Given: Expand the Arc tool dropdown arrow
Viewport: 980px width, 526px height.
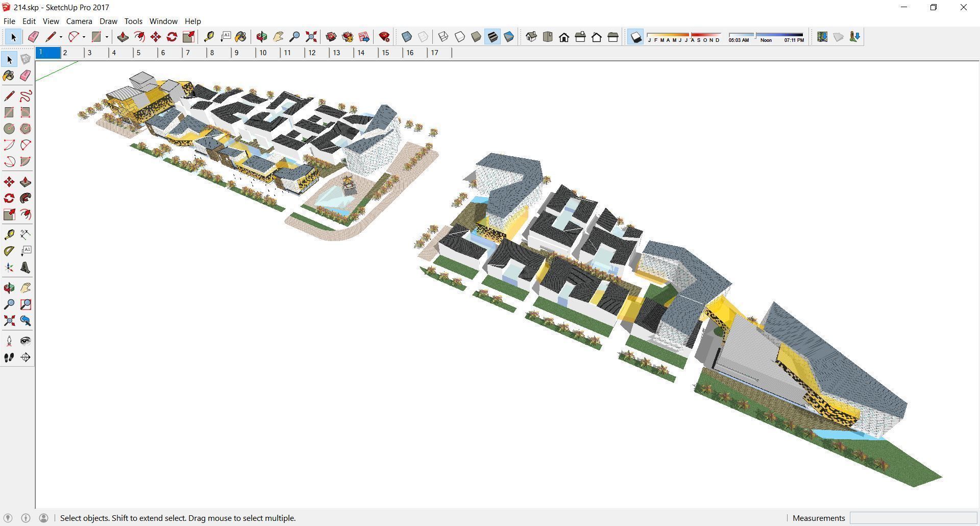Looking at the screenshot, I should (x=84, y=37).
